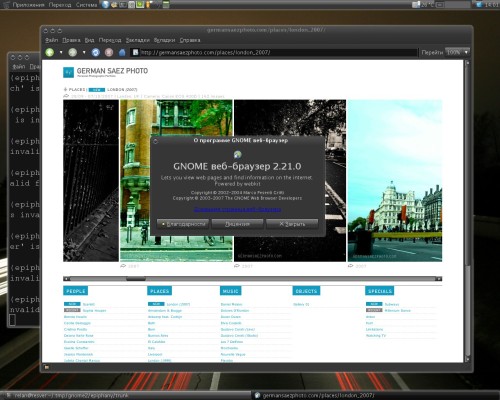
Task: Open the browser's Переход menu
Action: pyautogui.click(x=110, y=40)
